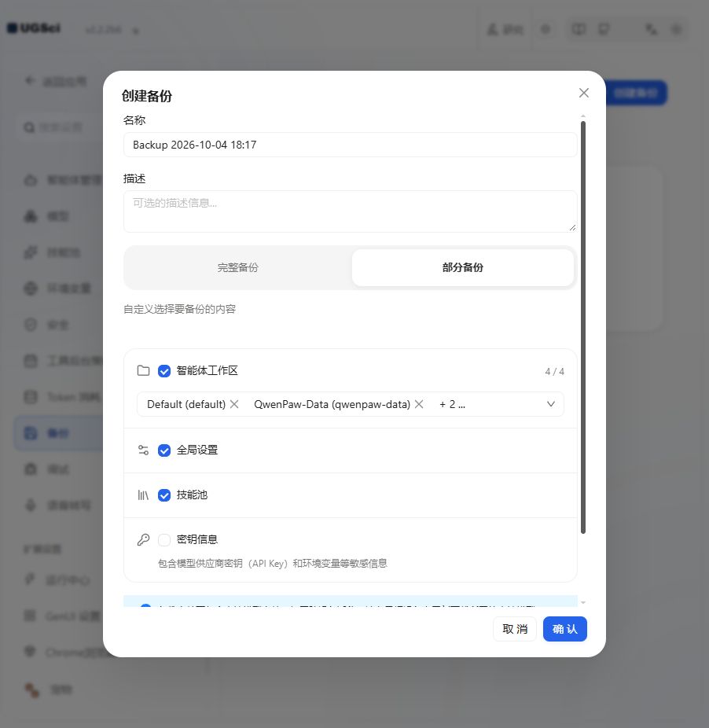Close the 创建备份 dialog with X
709x728 pixels.
[x=584, y=93]
